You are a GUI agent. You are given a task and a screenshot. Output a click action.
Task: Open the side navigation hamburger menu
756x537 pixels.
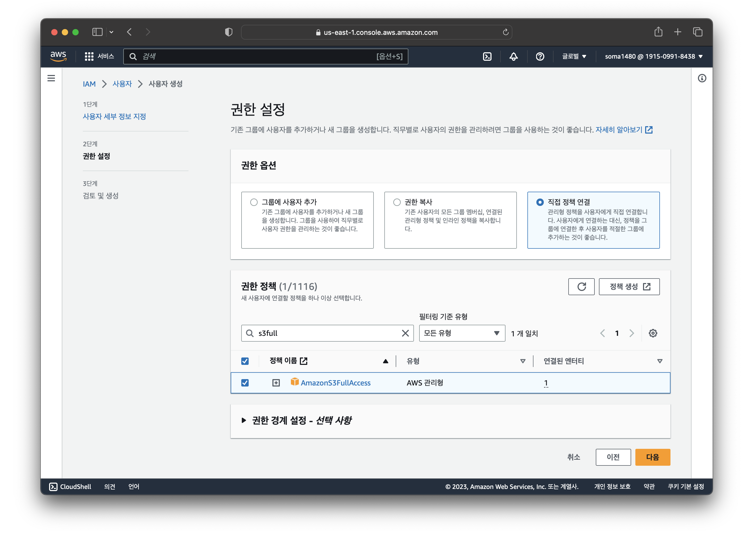(51, 78)
